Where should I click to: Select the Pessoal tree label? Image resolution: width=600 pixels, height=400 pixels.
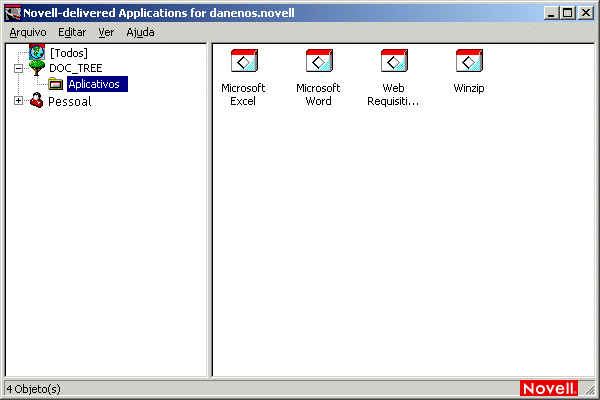(x=70, y=101)
